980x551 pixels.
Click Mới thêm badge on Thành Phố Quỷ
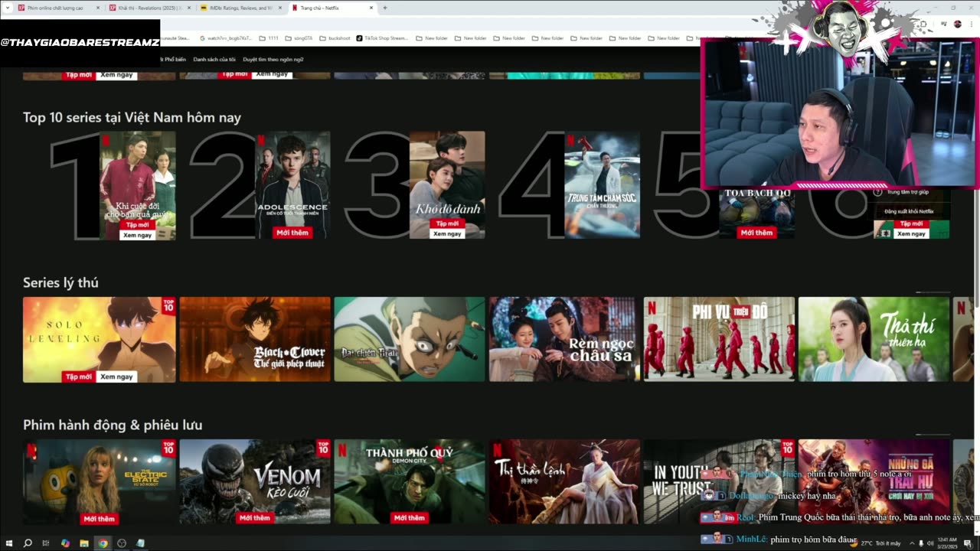click(410, 518)
